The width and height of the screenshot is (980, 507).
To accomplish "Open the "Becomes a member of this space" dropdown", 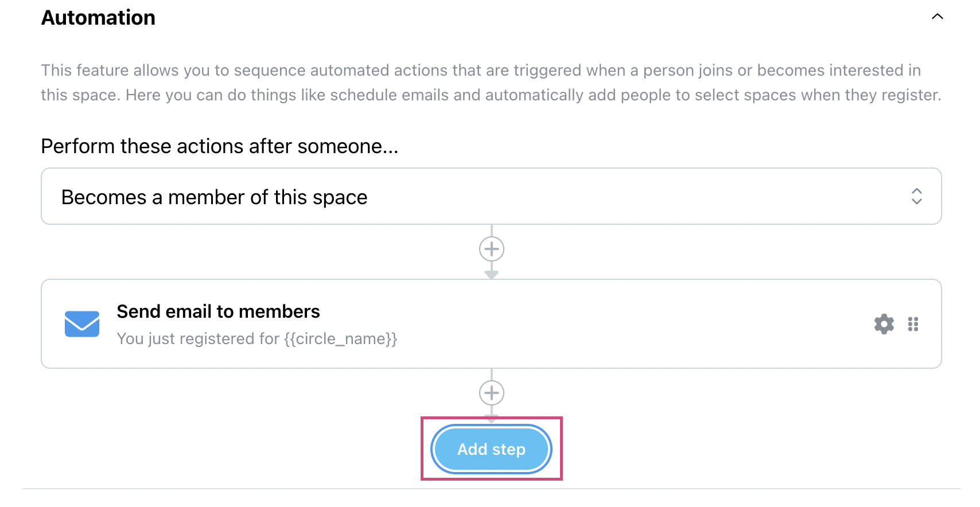I will click(x=491, y=196).
